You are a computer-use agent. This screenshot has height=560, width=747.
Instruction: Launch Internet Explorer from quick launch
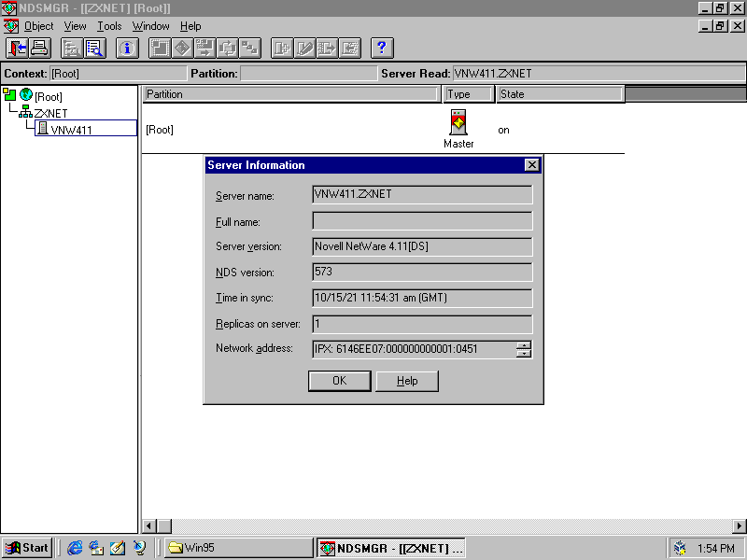(75, 548)
